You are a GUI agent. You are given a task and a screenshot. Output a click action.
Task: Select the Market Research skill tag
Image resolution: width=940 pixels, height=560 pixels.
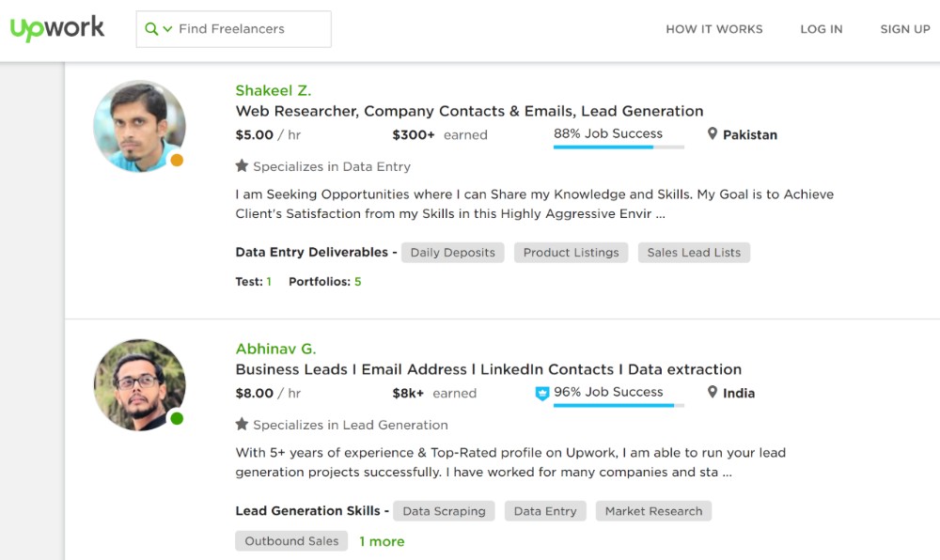pyautogui.click(x=653, y=511)
